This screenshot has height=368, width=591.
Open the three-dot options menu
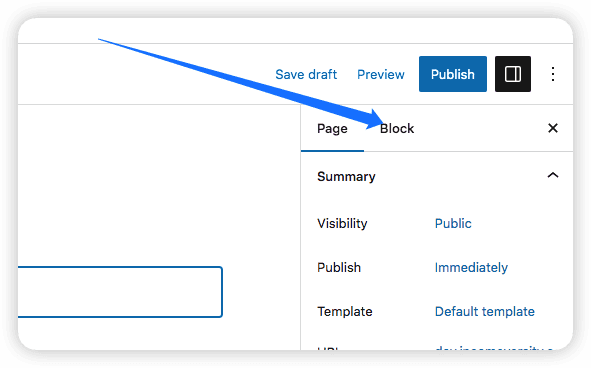click(553, 74)
